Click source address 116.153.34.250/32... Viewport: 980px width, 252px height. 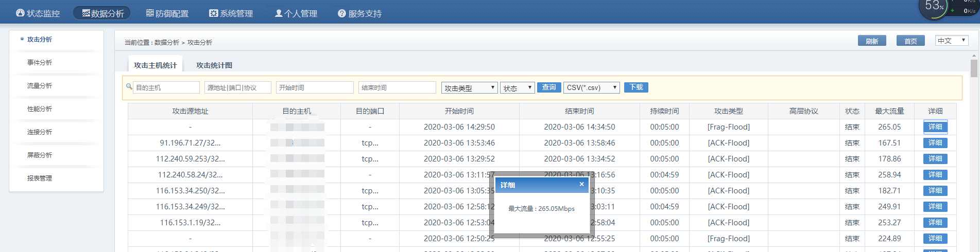pos(190,191)
